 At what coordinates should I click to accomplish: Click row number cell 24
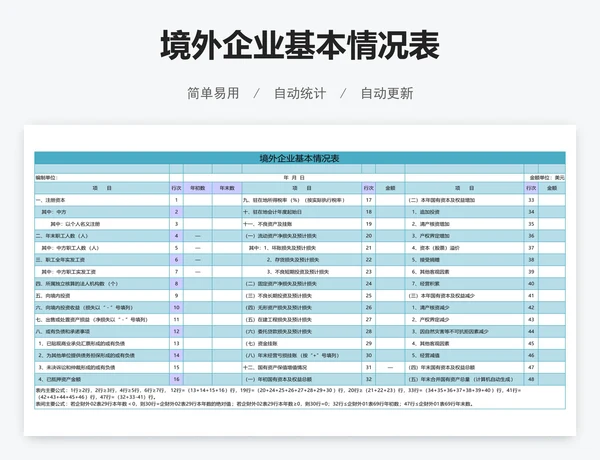[x=368, y=284]
